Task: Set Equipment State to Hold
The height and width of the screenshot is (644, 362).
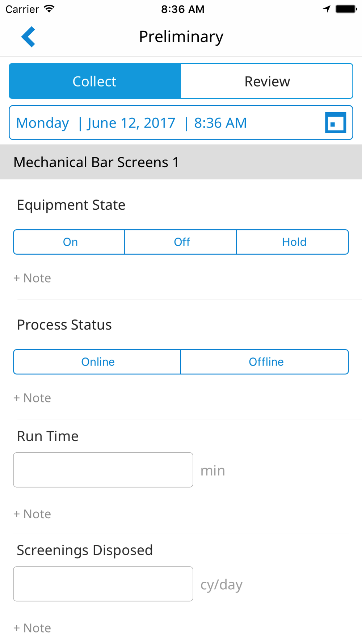Action: 293,242
